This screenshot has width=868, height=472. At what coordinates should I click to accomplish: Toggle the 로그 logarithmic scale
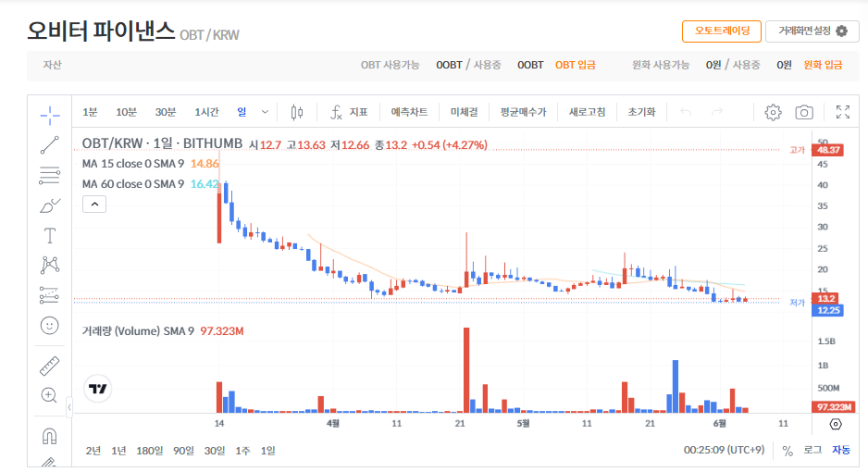coord(812,451)
